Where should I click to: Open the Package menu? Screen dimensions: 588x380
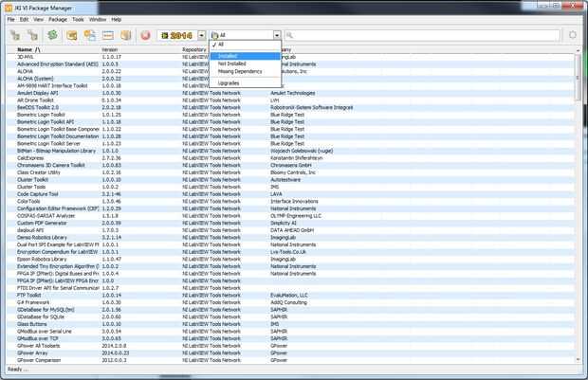click(58, 20)
